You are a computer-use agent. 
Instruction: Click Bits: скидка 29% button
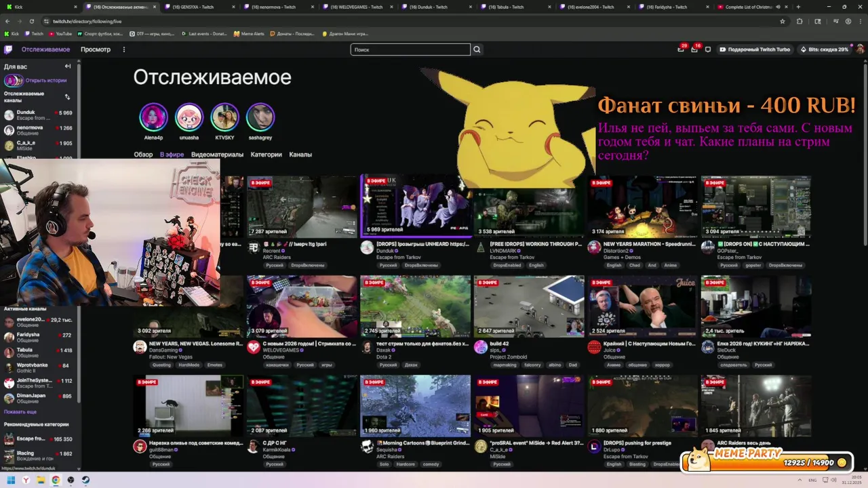(x=824, y=49)
